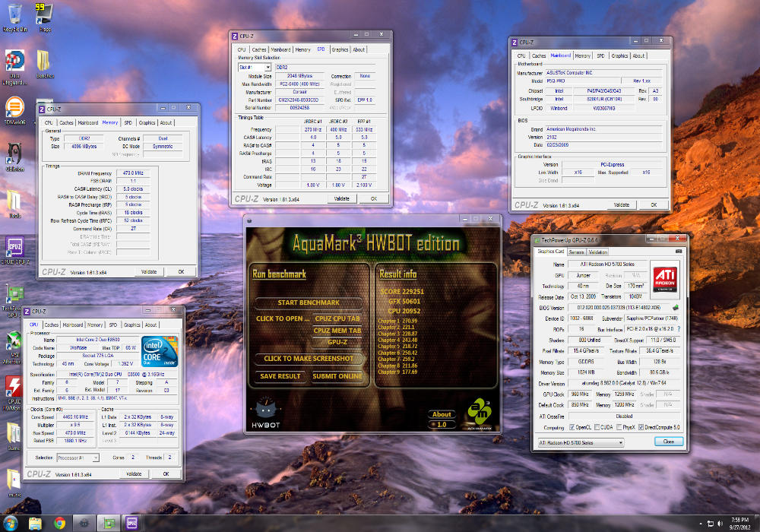Screen dimensions: 760x532
Task: Open the tools folder on desktop
Action: click(14, 204)
